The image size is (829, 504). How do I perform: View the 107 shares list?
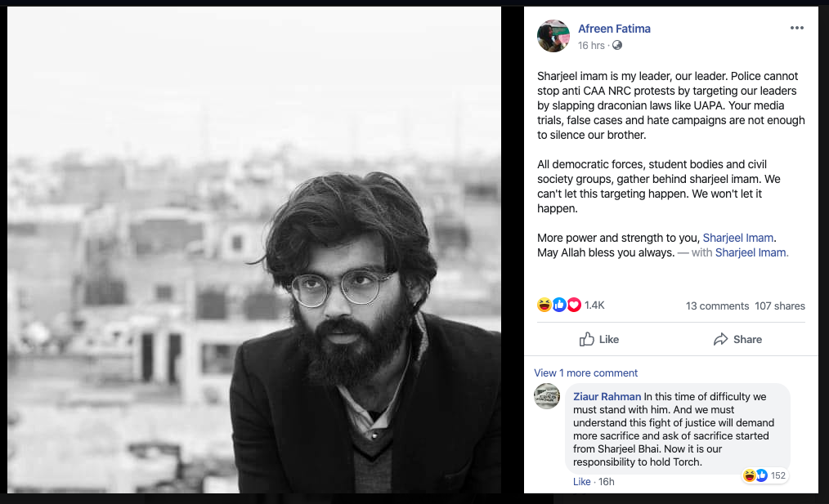[779, 306]
